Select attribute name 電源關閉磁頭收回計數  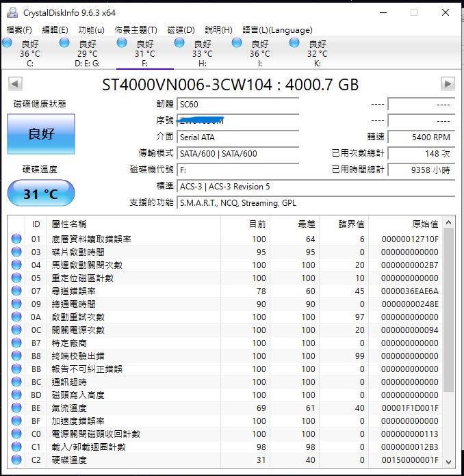pos(96,434)
